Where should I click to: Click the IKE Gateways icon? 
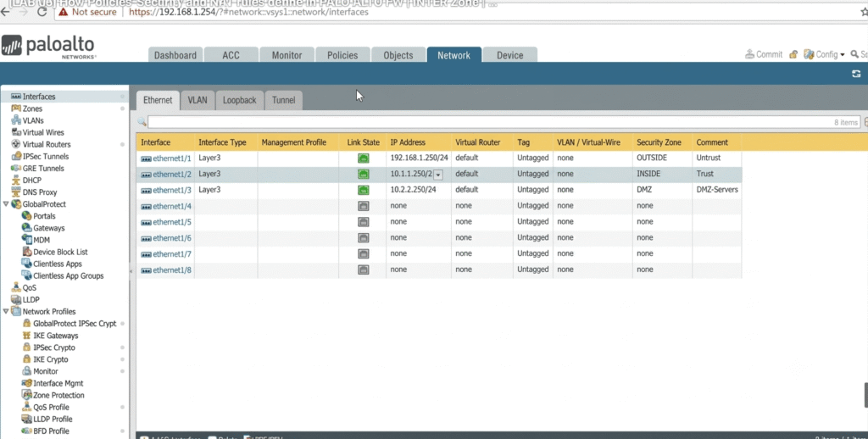pos(26,336)
